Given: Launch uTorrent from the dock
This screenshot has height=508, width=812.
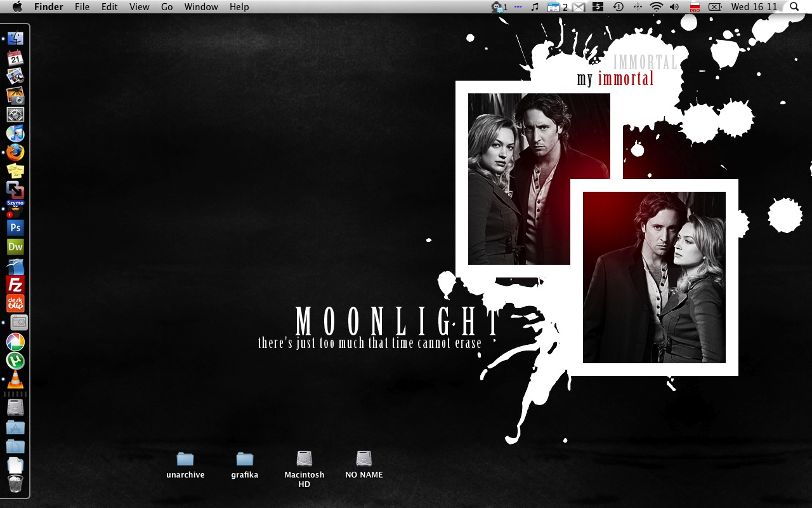Looking at the screenshot, I should pyautogui.click(x=15, y=361).
